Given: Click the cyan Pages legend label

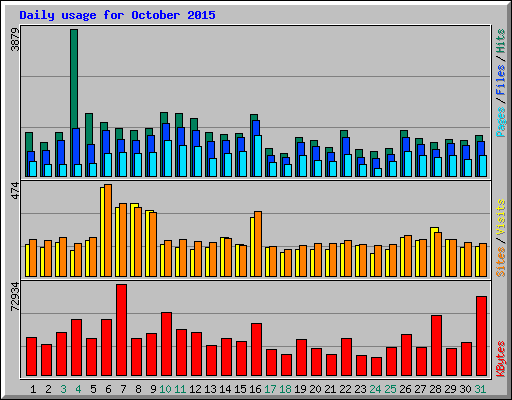Looking at the screenshot, I should click(501, 122).
